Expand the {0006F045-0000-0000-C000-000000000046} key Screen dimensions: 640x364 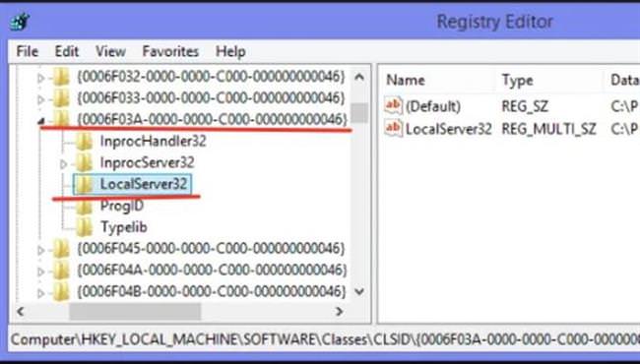(40, 250)
